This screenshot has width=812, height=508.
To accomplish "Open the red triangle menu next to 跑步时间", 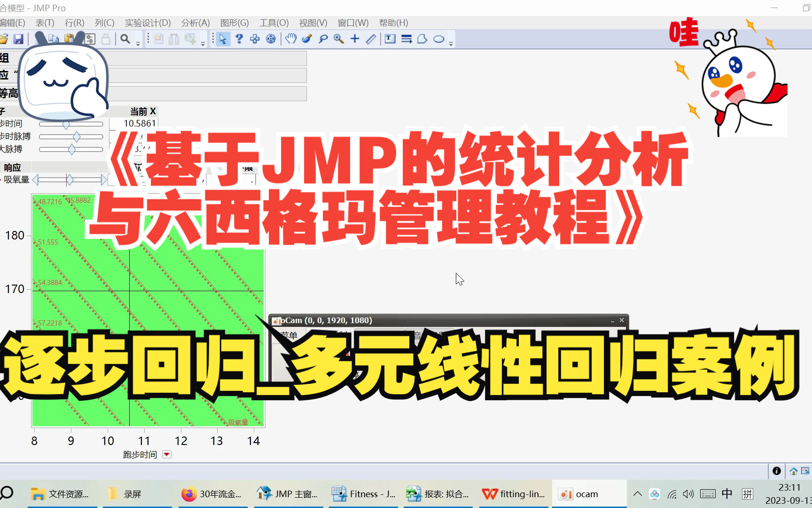I will coord(167,454).
